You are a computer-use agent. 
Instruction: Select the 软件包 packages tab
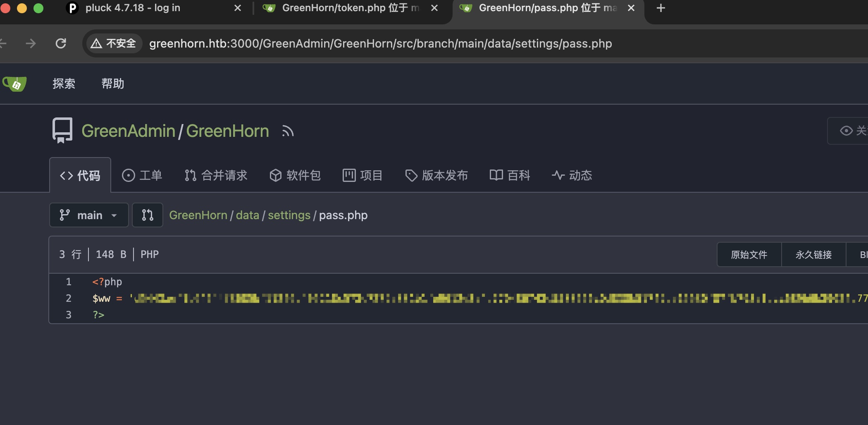(295, 175)
